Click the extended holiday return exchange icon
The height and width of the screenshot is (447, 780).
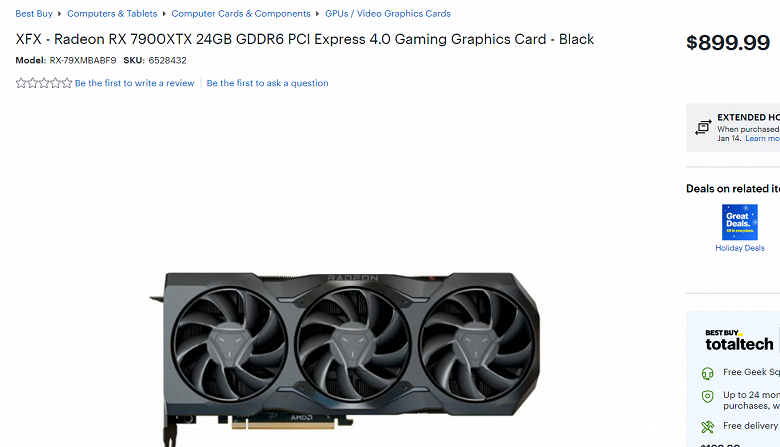click(703, 127)
